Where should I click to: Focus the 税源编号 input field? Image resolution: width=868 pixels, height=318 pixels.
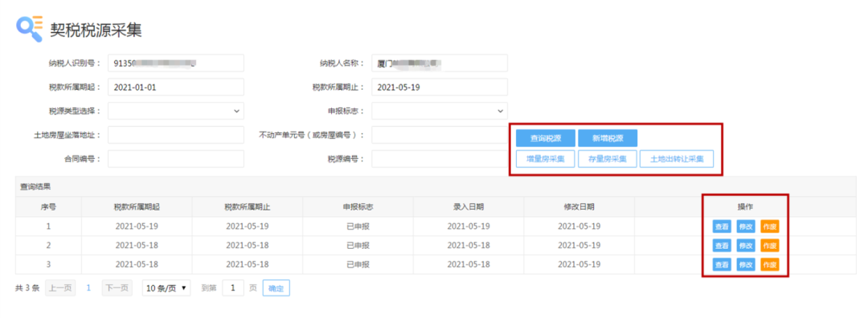pos(440,159)
